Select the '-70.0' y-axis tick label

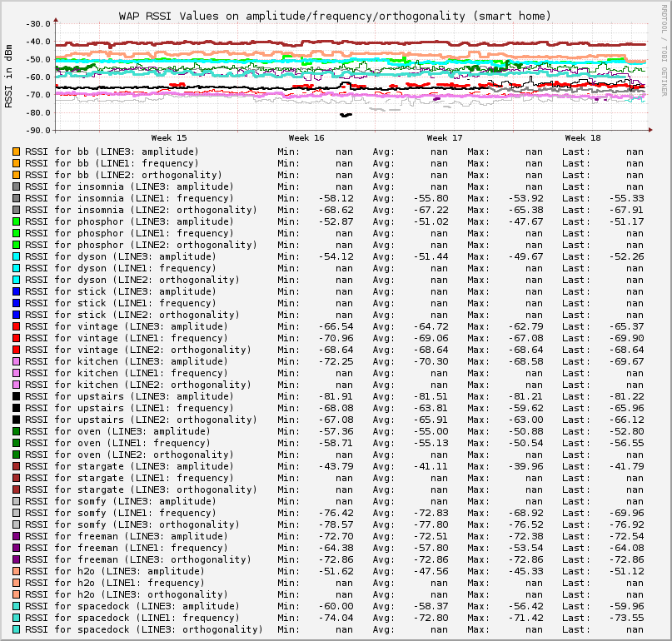pos(38,95)
